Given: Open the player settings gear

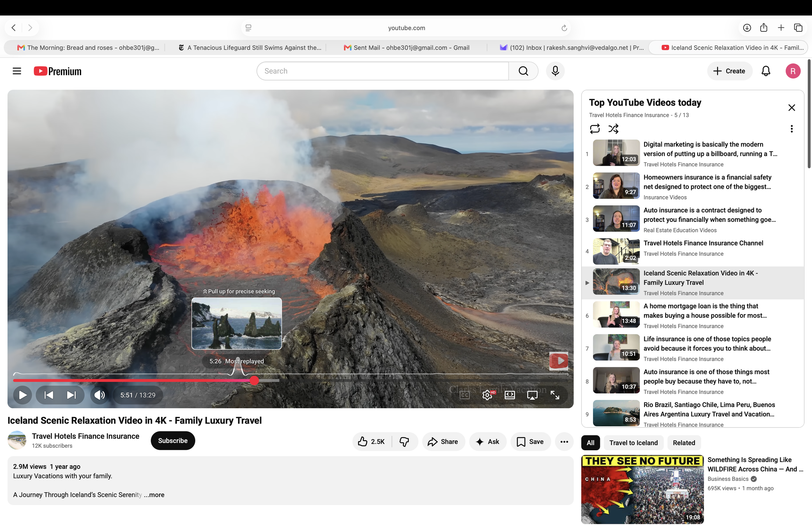Looking at the screenshot, I should [x=488, y=395].
